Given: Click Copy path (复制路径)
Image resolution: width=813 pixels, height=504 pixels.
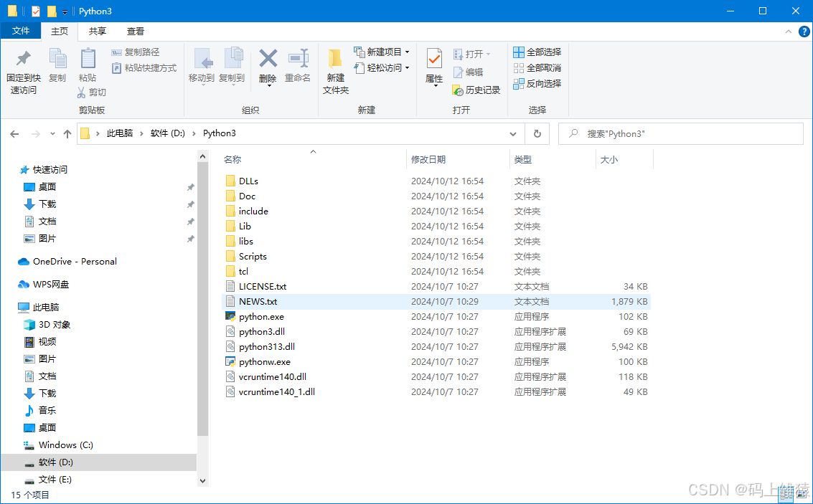Looking at the screenshot, I should tap(136, 52).
